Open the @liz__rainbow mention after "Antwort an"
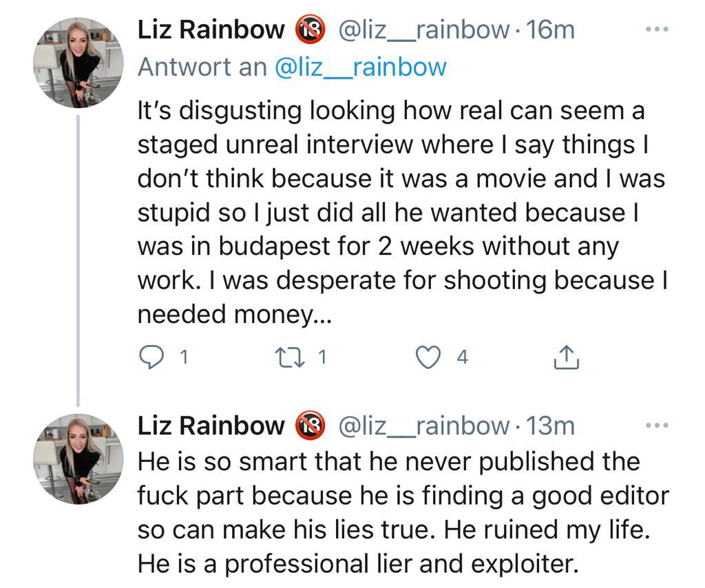 point(360,67)
